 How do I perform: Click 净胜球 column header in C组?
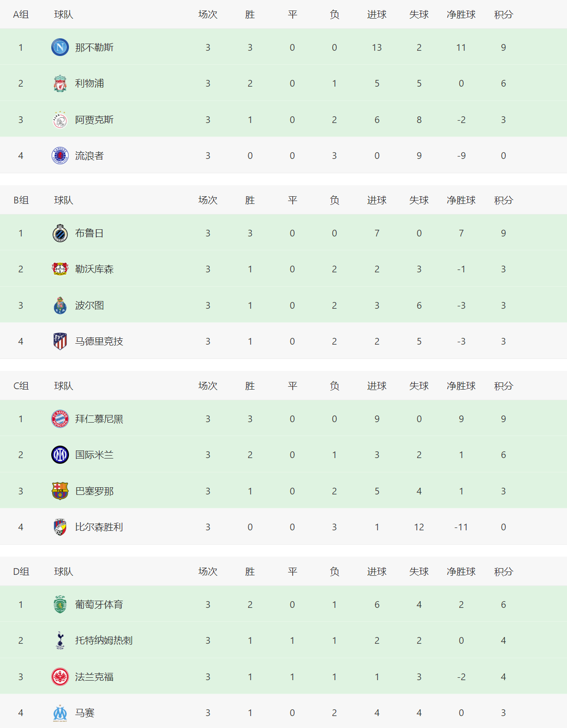[461, 386]
